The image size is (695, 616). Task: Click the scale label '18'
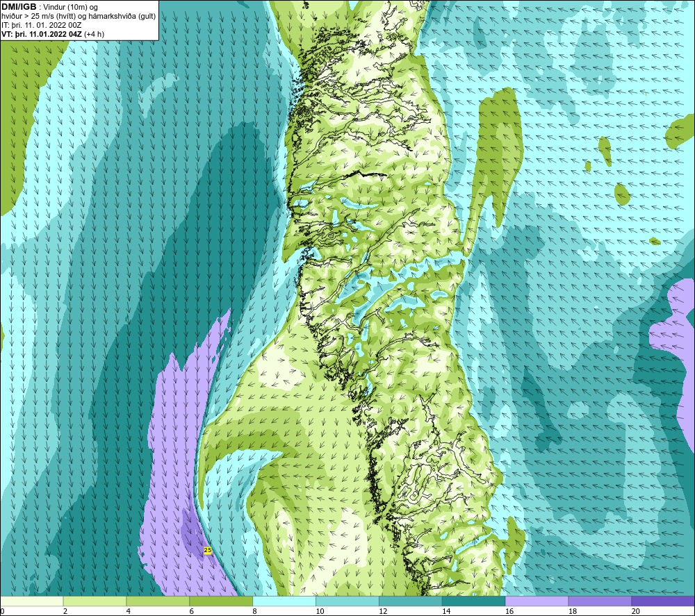point(573,611)
